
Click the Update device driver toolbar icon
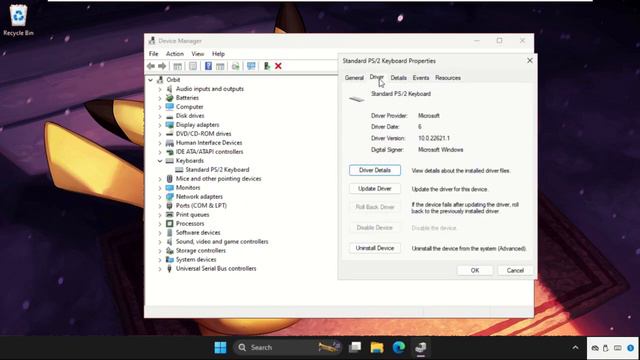pyautogui.click(x=267, y=66)
